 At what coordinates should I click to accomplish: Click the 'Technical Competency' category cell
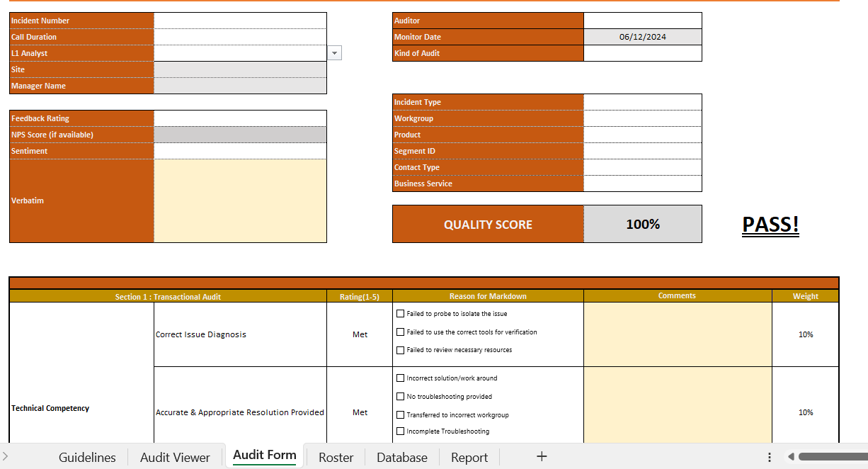click(81, 373)
